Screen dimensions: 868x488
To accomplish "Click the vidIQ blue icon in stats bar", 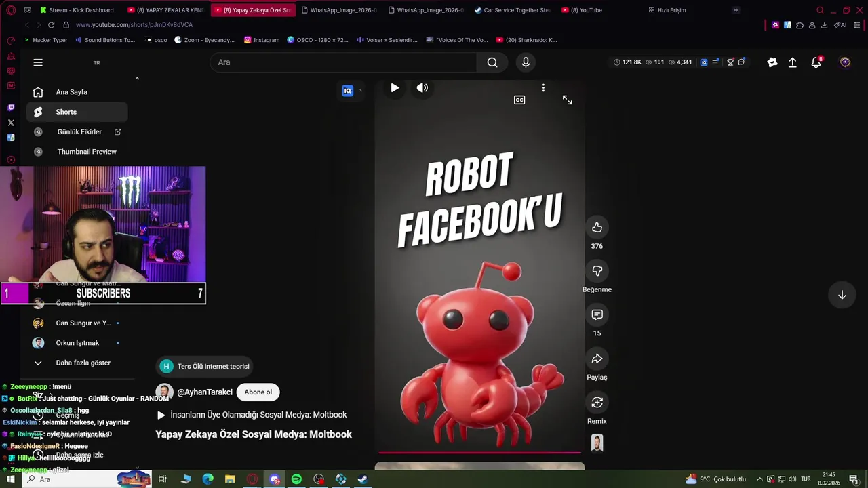I will click(704, 62).
